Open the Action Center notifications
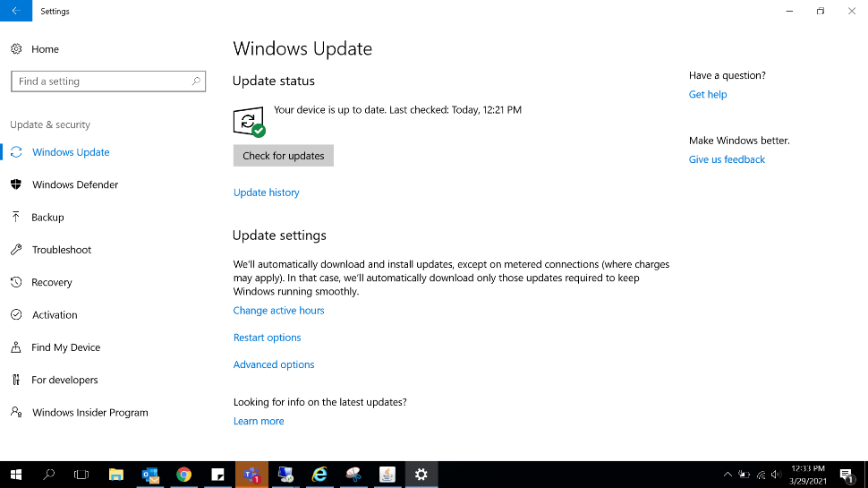868x488 pixels. pyautogui.click(x=847, y=475)
